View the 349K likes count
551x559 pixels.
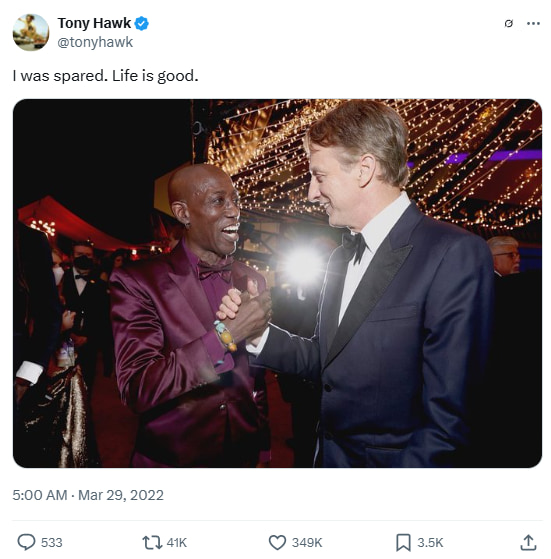[307, 543]
